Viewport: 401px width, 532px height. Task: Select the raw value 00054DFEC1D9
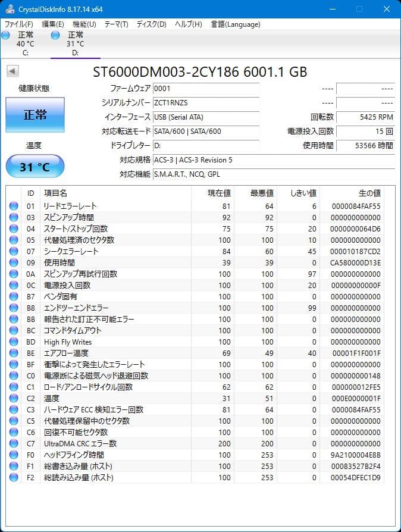point(356,478)
